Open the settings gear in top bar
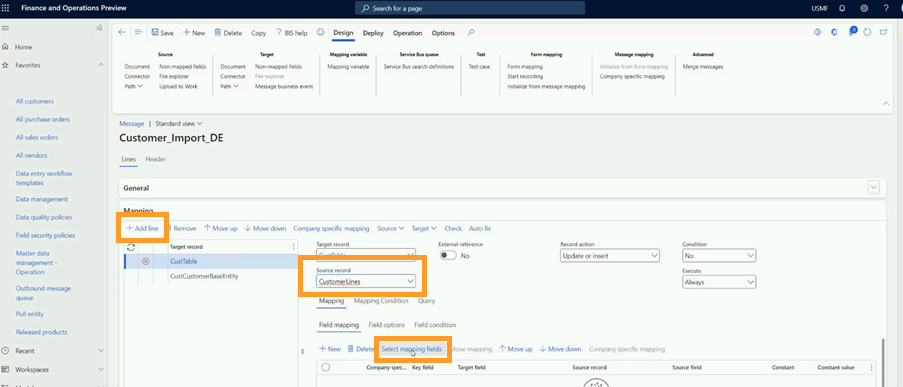Viewport: 903px width, 387px height. (864, 8)
